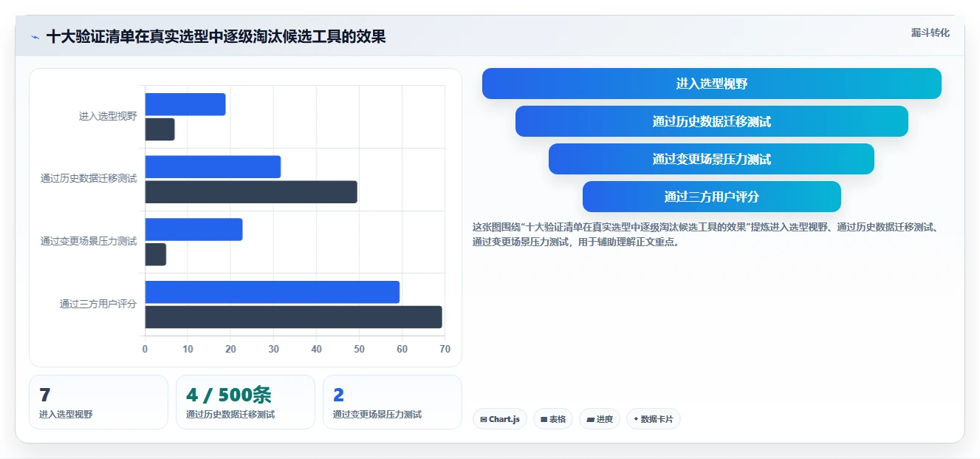
Task: Click the blue bar for 通过变更场景压力测试
Action: [x=193, y=230]
